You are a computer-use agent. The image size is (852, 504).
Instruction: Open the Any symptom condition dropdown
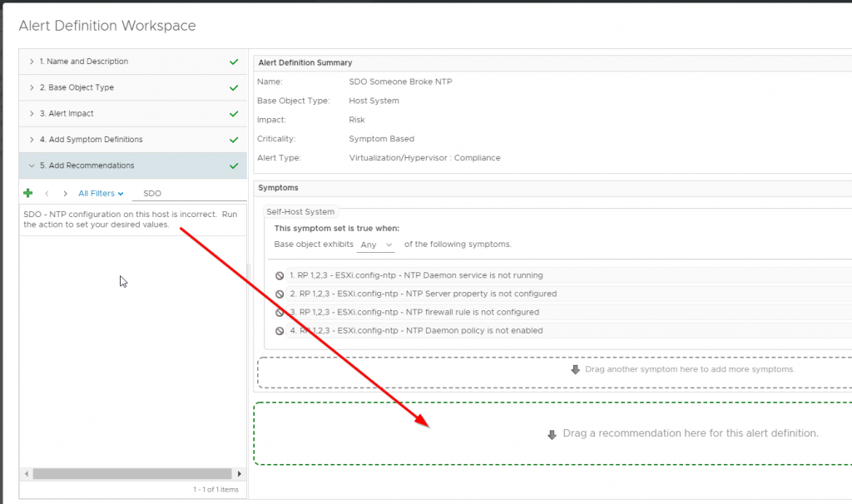375,245
